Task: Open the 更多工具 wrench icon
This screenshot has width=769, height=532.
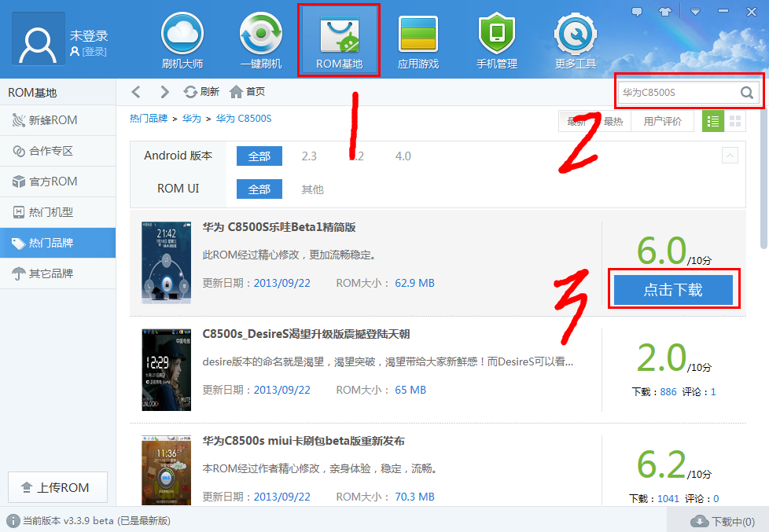Action: pyautogui.click(x=576, y=41)
